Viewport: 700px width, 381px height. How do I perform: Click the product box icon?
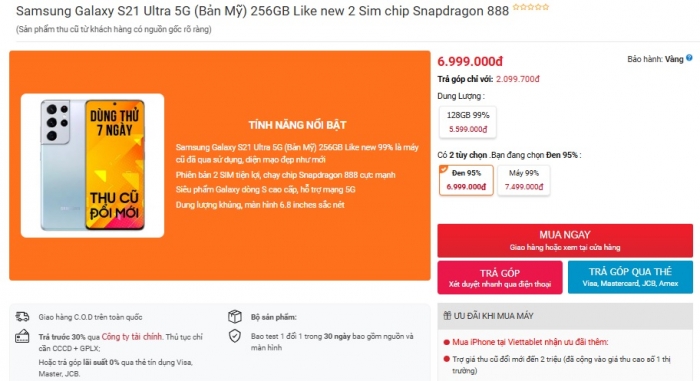235,316
